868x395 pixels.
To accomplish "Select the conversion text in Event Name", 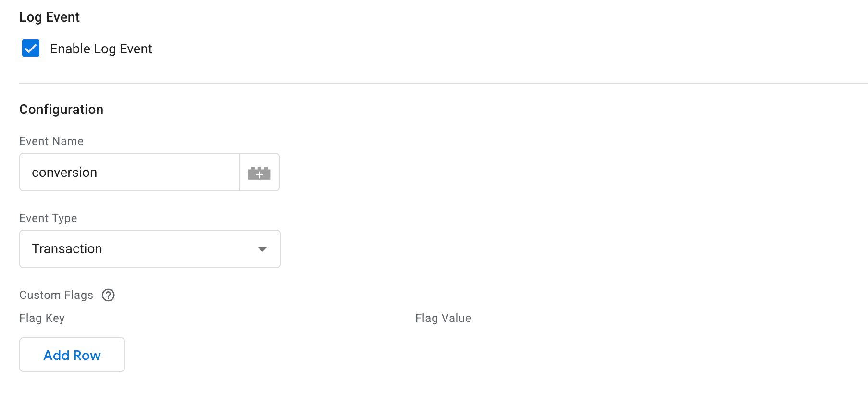I will [64, 172].
